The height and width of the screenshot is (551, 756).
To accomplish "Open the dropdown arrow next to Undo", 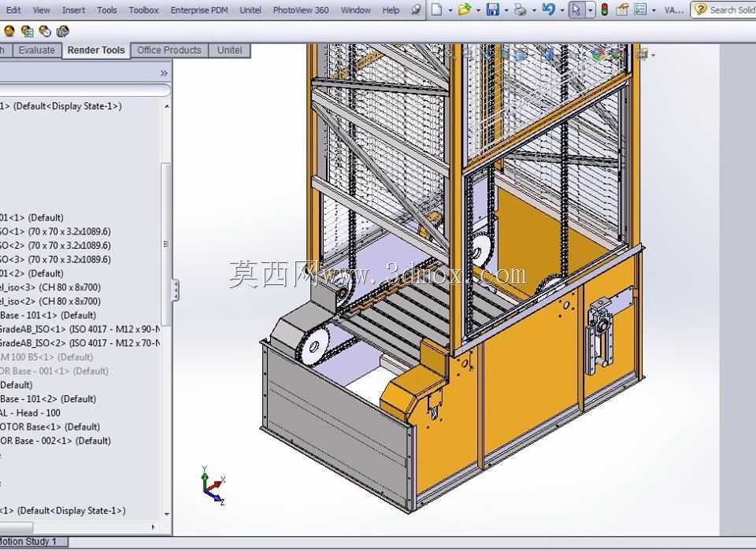I will pos(562,10).
